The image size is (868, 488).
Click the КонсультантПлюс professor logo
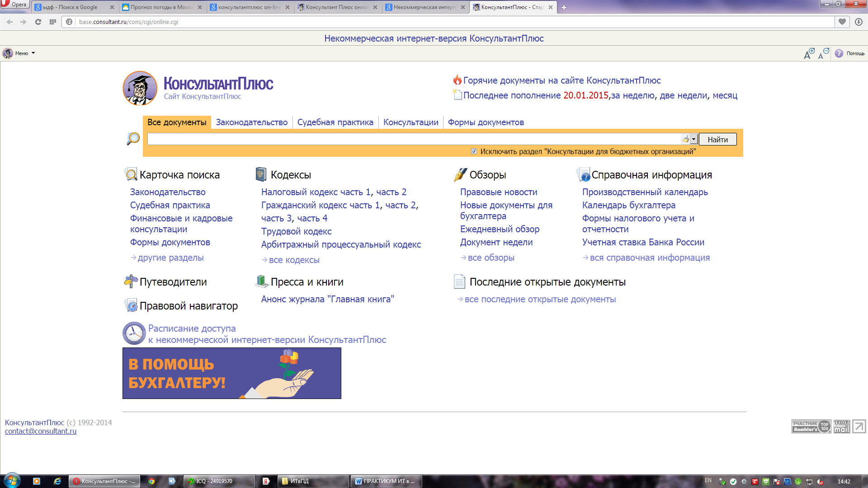tap(140, 88)
